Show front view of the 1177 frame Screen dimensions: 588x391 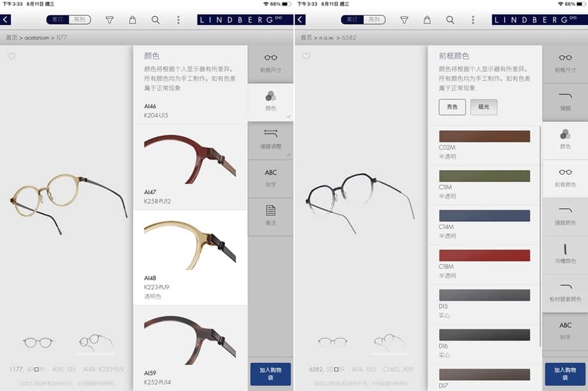(38, 342)
